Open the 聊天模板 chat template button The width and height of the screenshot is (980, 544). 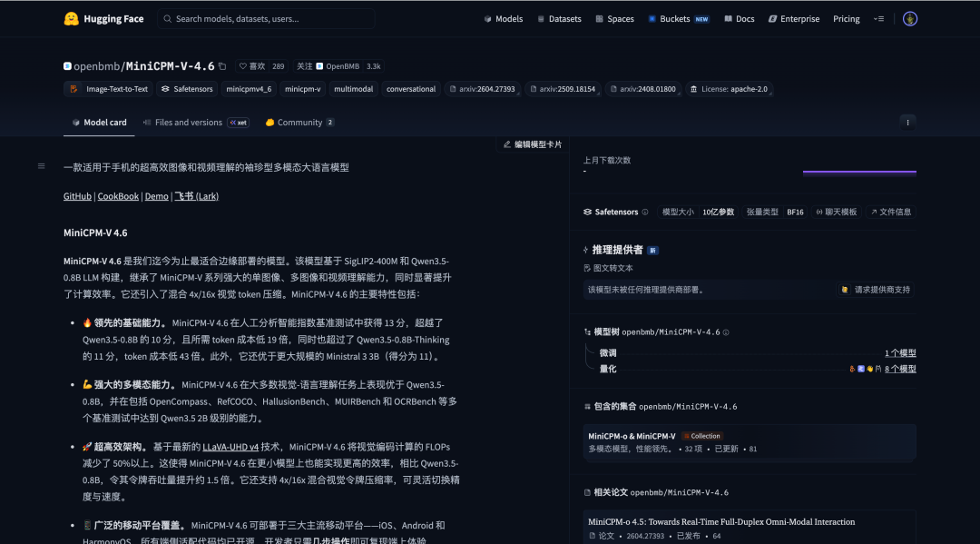836,212
